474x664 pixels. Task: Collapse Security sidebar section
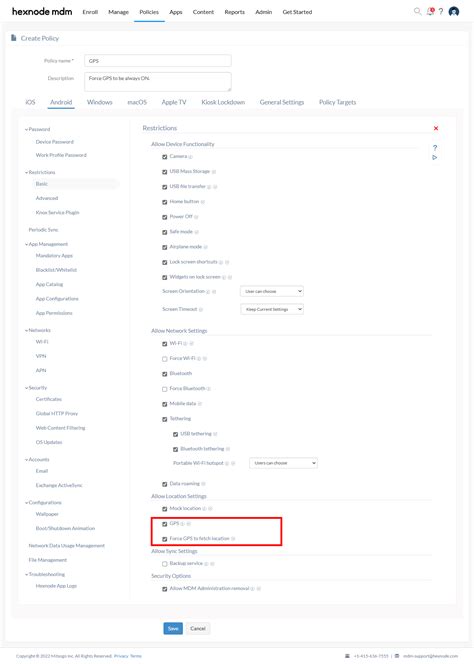(36, 388)
